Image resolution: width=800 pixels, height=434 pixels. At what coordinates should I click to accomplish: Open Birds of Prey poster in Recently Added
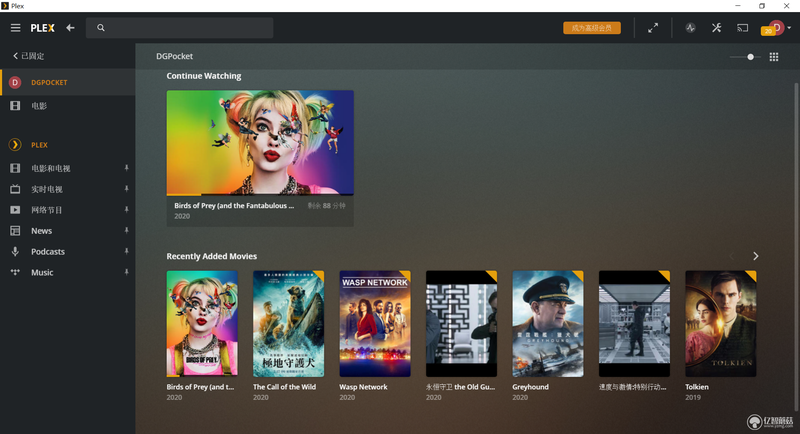click(x=202, y=324)
